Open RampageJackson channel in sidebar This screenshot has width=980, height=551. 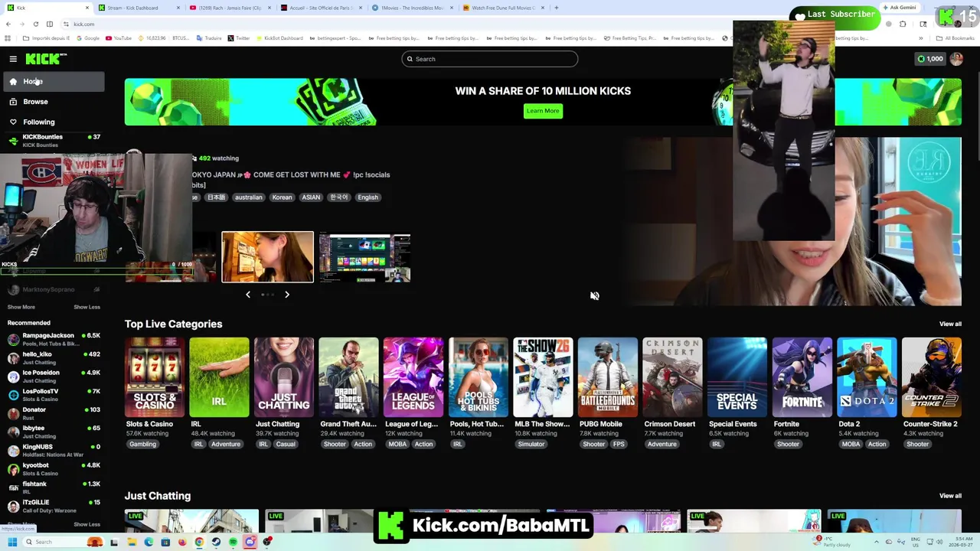tap(54, 339)
